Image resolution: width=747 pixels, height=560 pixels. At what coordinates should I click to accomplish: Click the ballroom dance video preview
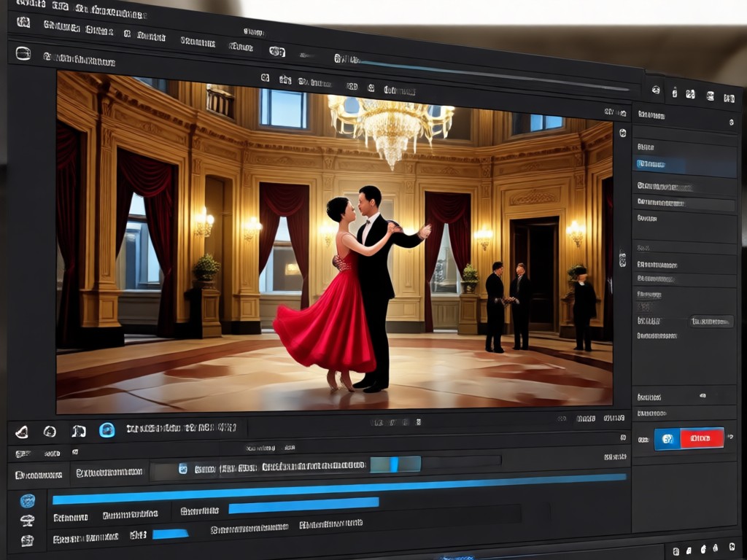pyautogui.click(x=334, y=242)
